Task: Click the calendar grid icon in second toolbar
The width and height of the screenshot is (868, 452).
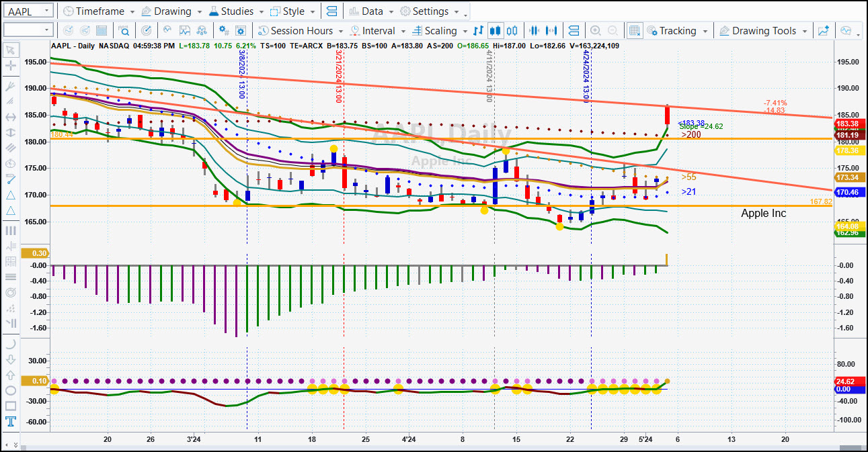Action: [x=102, y=31]
